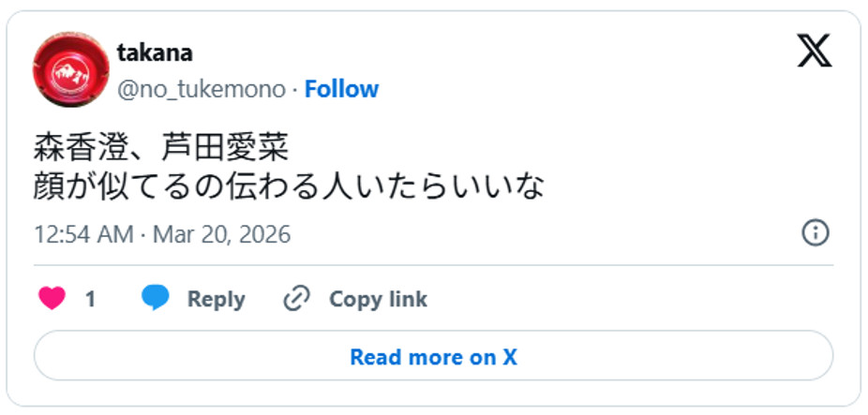Click the like count number 1
Viewport: 868px width, 415px height.
[x=90, y=299]
